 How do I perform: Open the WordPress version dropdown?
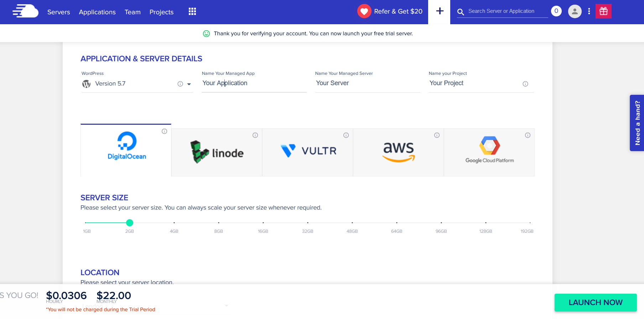189,84
